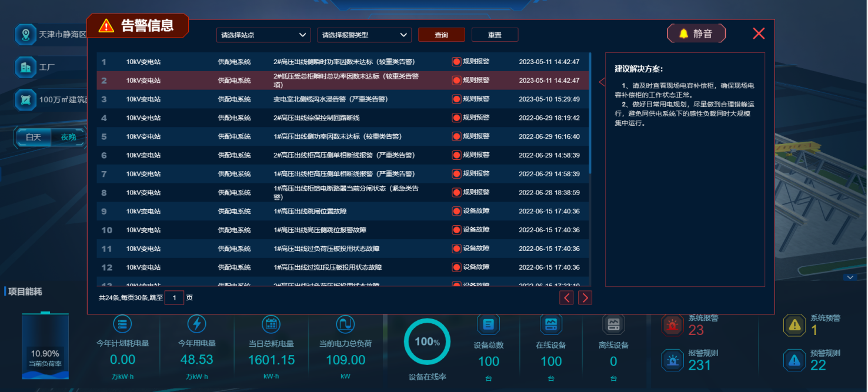This screenshot has width=868, height=392.
Task: Select alarm row 1#高压出线高压侧跳位报警故障
Action: point(342,230)
